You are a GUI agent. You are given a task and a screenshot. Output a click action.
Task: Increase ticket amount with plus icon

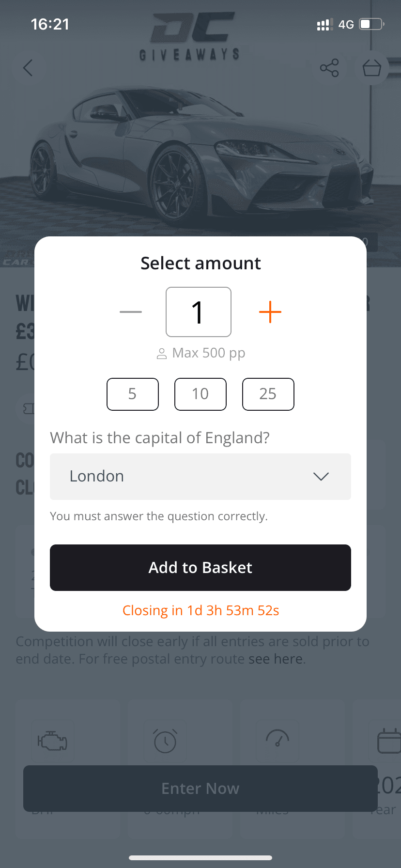pyautogui.click(x=270, y=312)
